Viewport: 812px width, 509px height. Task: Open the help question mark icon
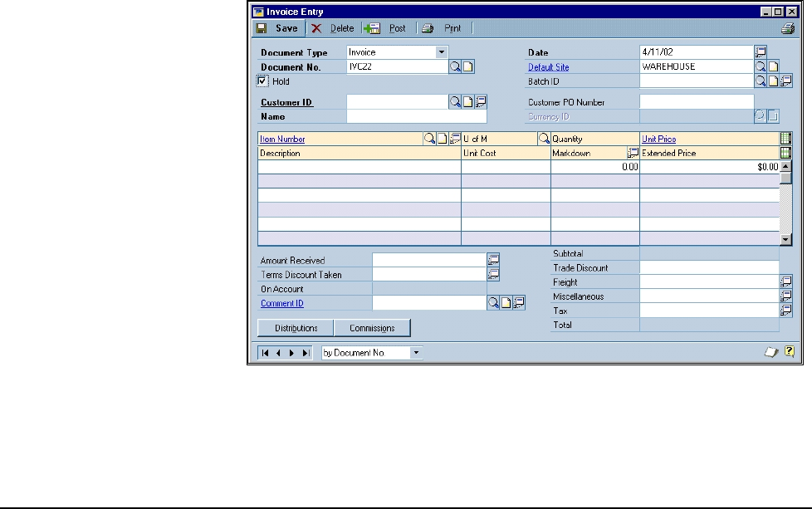tap(789, 352)
